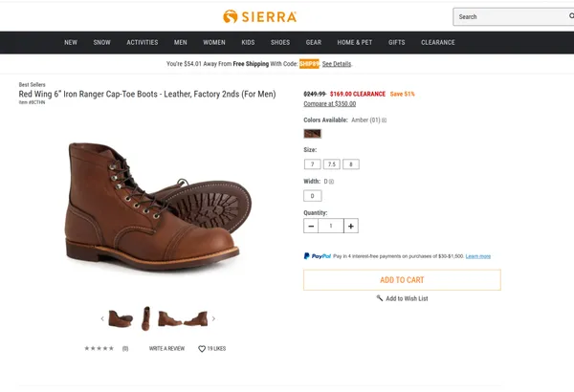The image size is (574, 392).
Task: Select the Amber color swatch
Action: coord(312,134)
